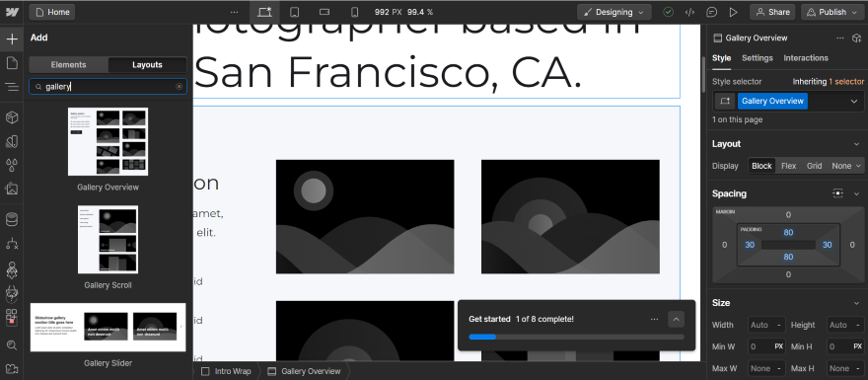
Task: Click the green status checkmark icon
Action: [x=668, y=12]
